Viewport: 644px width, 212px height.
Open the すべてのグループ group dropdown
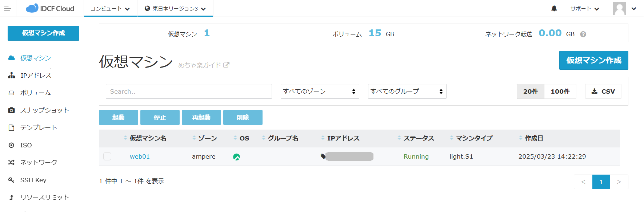click(407, 91)
